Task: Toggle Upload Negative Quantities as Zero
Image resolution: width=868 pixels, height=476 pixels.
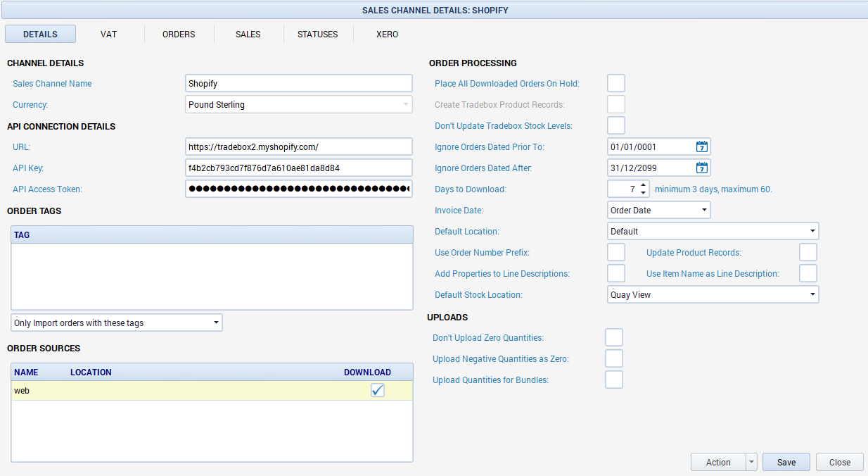Action: [x=614, y=358]
